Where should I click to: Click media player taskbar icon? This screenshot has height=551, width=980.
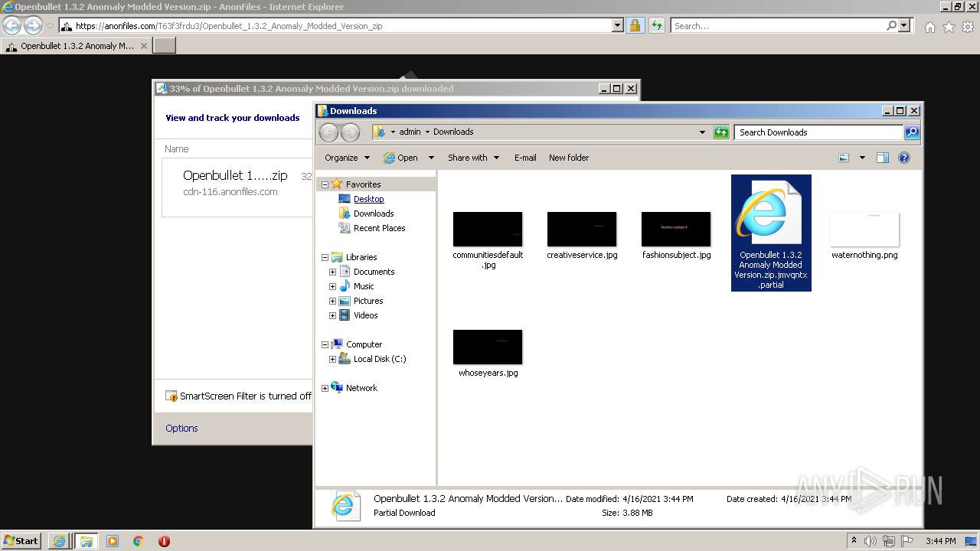(113, 541)
